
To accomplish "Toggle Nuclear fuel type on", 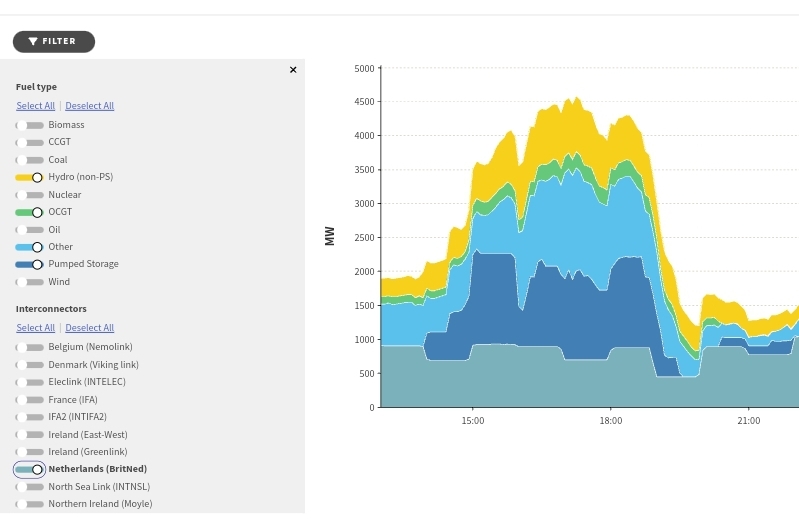I will pos(29,195).
